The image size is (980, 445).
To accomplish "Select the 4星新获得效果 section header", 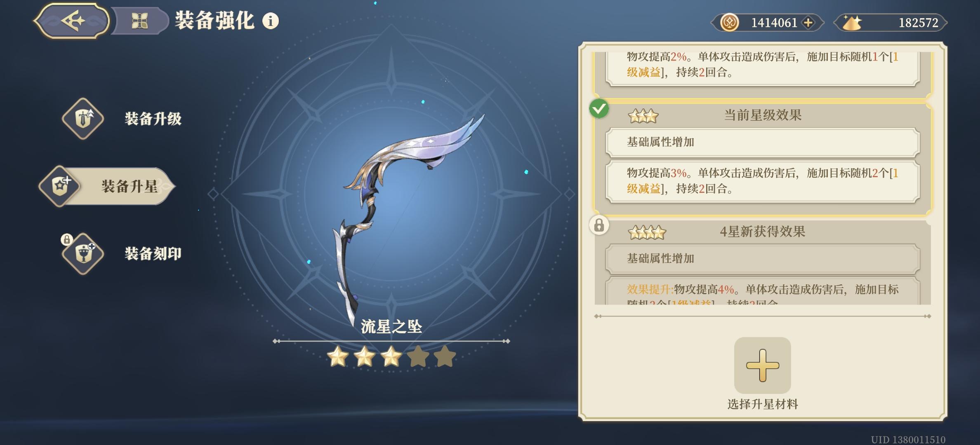I will point(763,232).
